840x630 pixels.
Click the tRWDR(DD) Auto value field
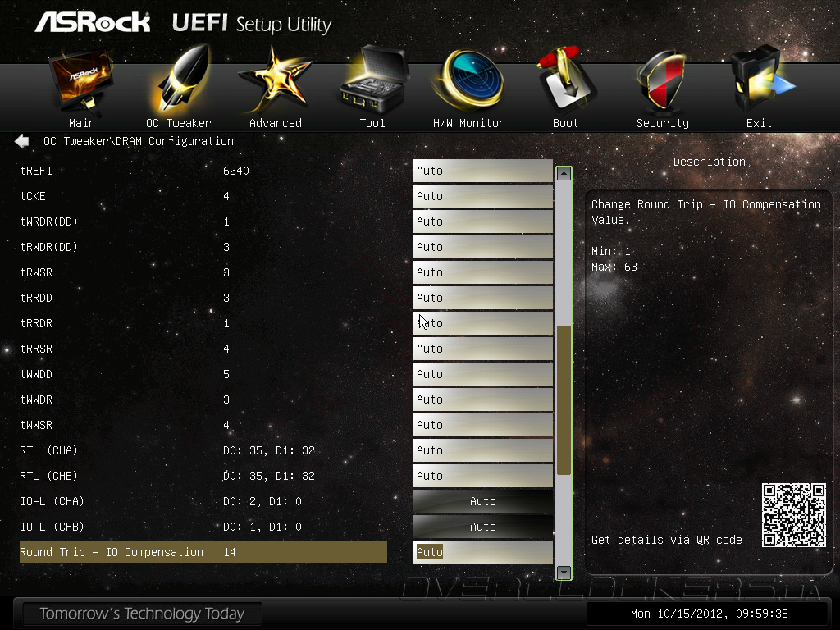click(482, 247)
